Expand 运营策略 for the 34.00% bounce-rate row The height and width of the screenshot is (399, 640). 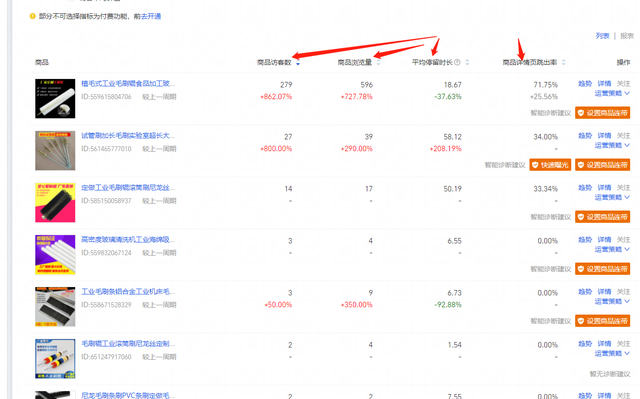point(612,145)
